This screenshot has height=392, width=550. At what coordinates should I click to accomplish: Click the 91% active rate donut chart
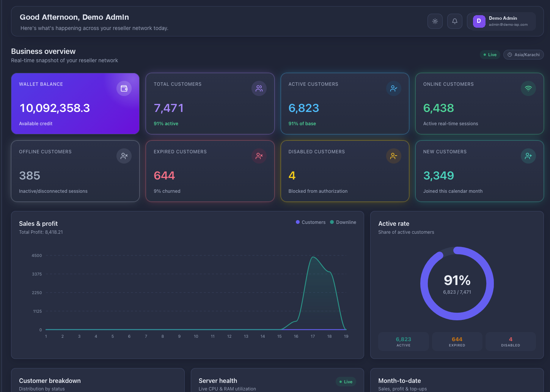click(457, 283)
